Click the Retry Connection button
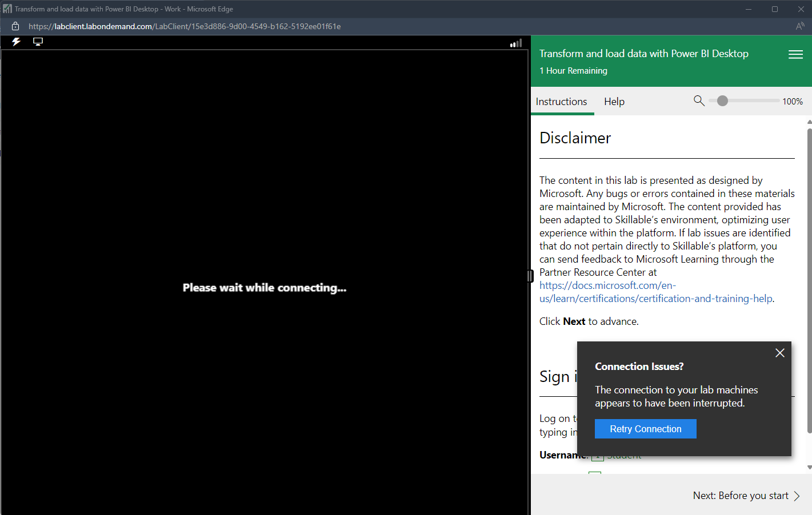The height and width of the screenshot is (515, 812). click(645, 429)
